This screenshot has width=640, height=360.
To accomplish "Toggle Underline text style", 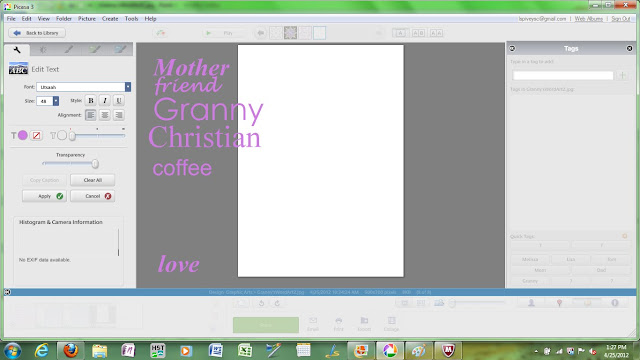I will tap(119, 100).
